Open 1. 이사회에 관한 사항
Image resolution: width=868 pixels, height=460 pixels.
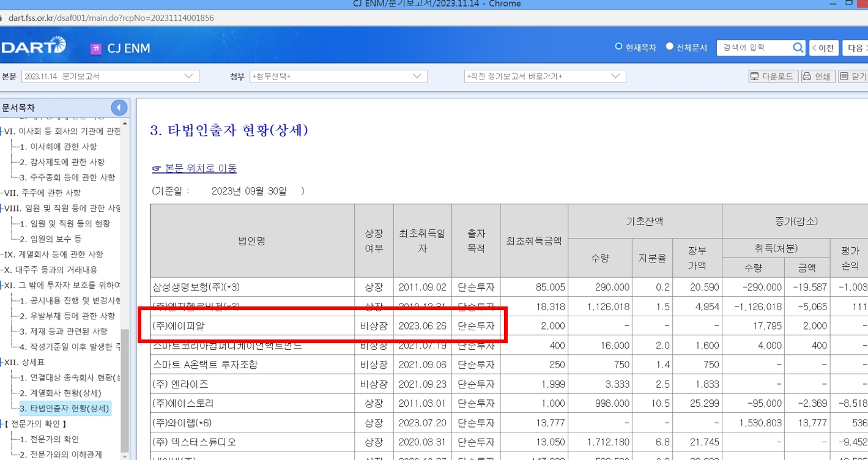click(x=58, y=147)
